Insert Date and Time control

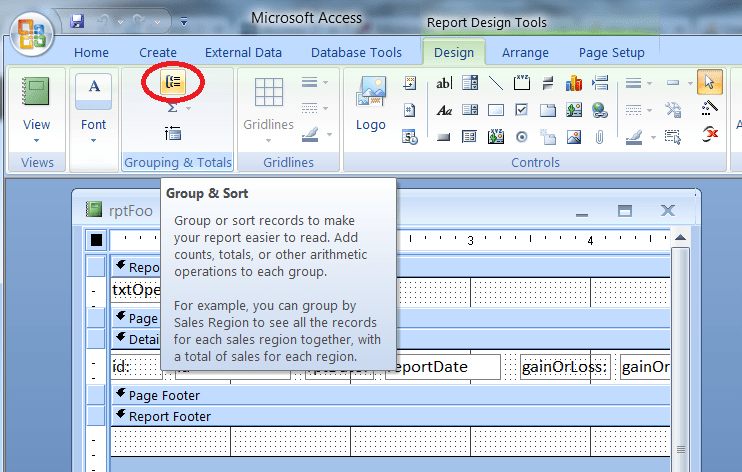[409, 137]
